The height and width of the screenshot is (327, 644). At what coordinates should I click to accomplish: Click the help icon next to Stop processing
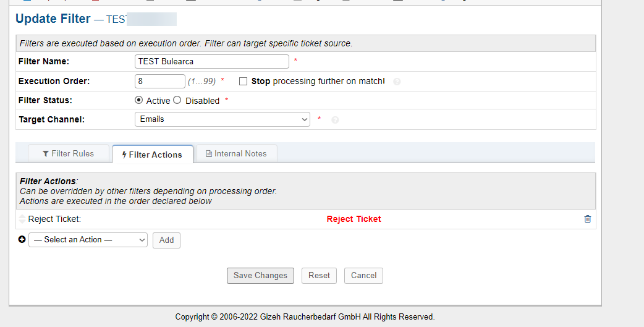point(397,82)
